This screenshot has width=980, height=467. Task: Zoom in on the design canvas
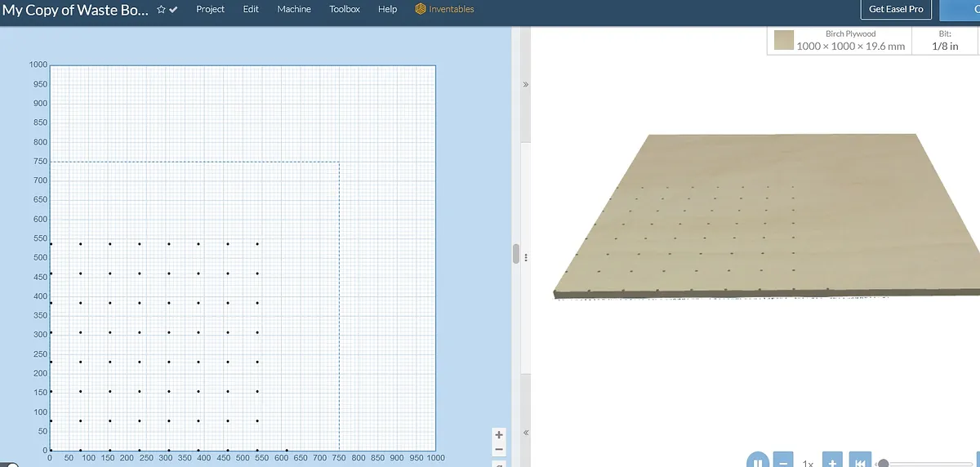point(499,434)
